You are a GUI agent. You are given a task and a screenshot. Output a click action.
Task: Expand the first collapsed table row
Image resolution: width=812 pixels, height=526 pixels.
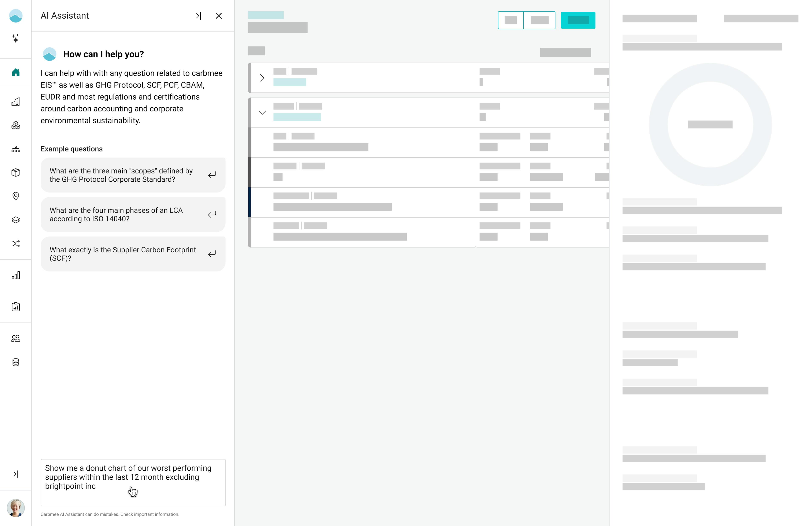point(262,78)
